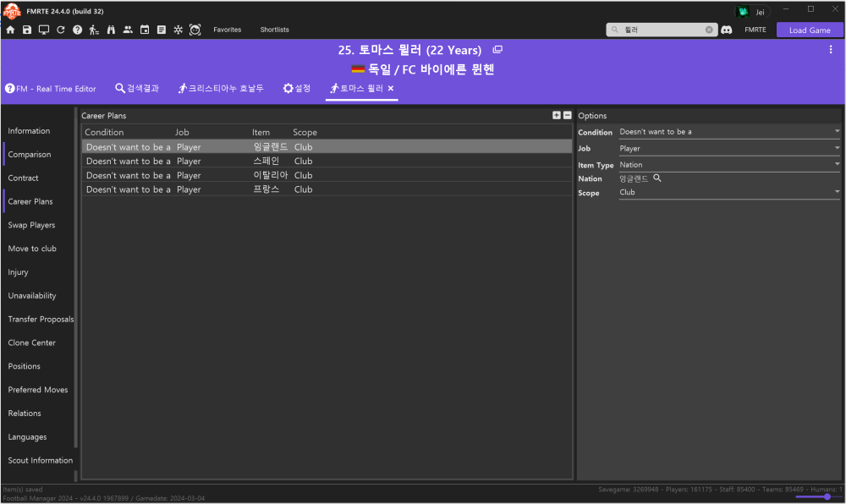Click the FMRTE app logo
The image size is (846, 504).
click(x=12, y=10)
